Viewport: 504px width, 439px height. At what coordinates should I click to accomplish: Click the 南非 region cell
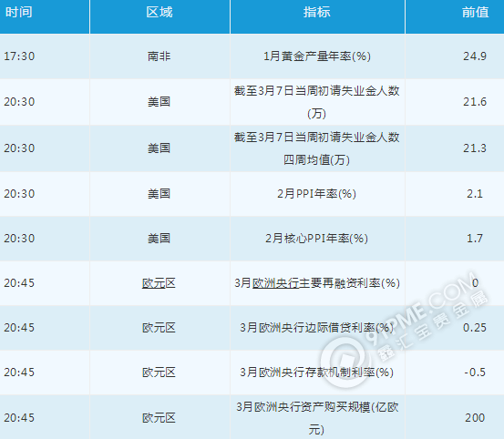[159, 56]
